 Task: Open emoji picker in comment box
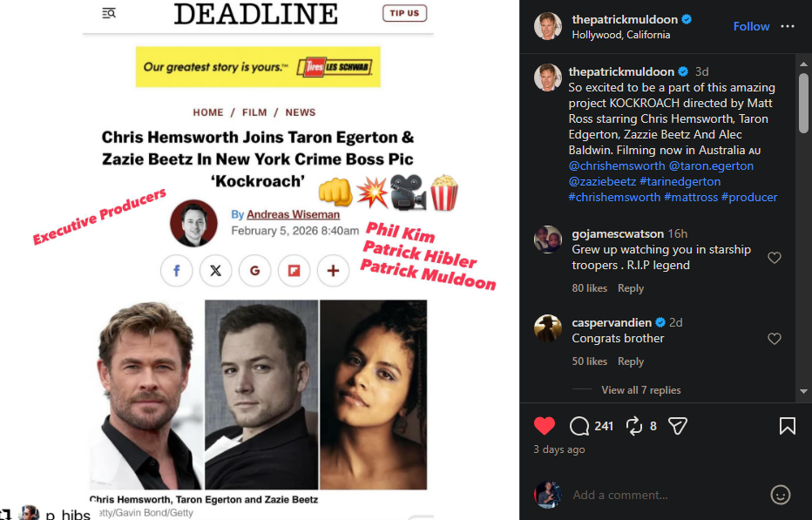click(x=780, y=495)
